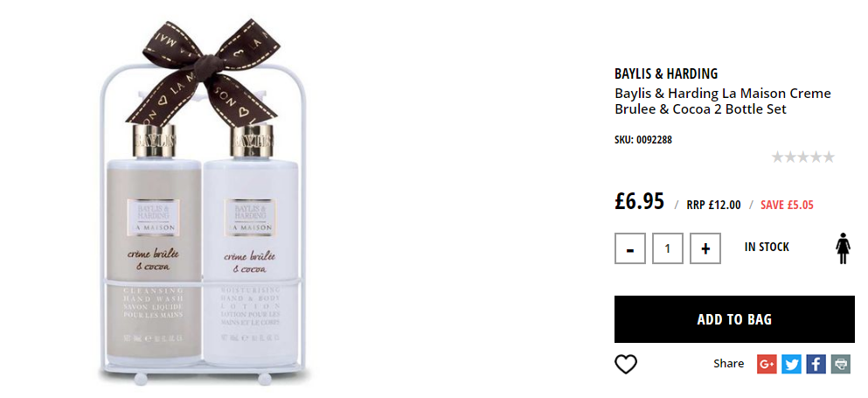Click the ADD TO BAG button

tap(734, 319)
